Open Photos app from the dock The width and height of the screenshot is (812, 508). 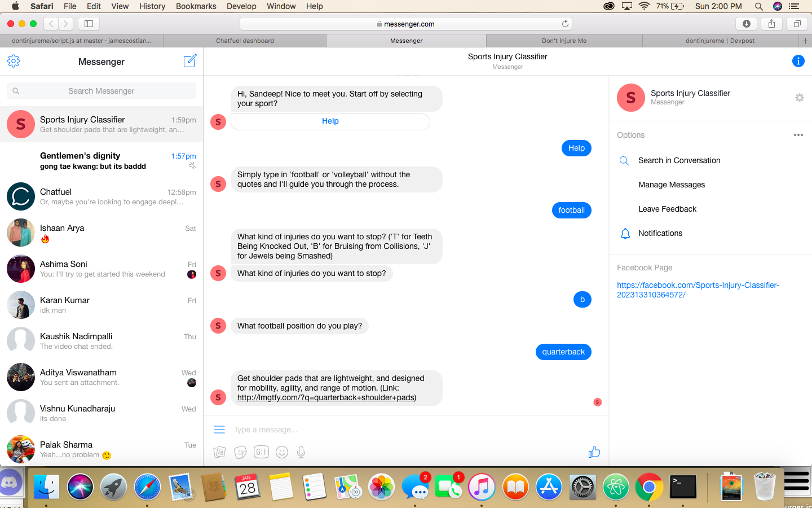coord(382,487)
